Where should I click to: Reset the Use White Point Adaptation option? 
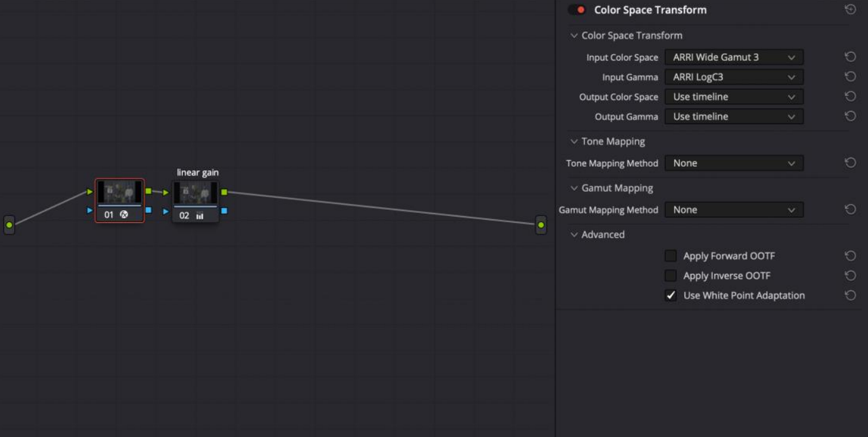pyautogui.click(x=850, y=295)
